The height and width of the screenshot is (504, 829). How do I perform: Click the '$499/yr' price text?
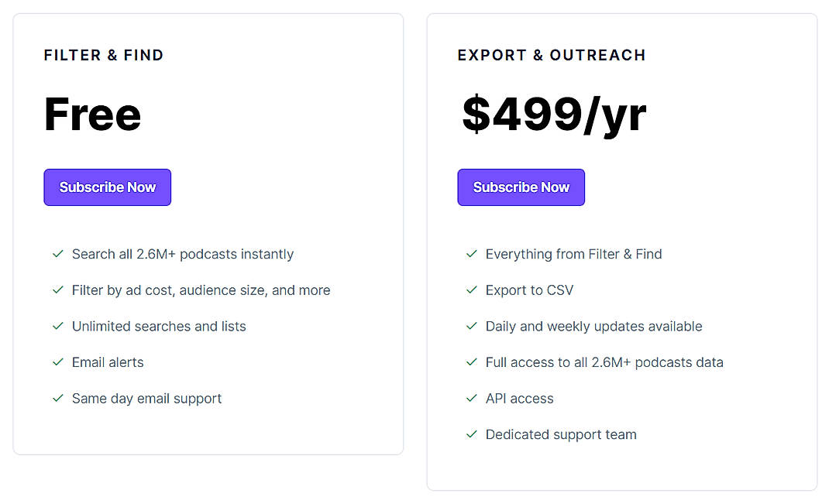(x=553, y=113)
